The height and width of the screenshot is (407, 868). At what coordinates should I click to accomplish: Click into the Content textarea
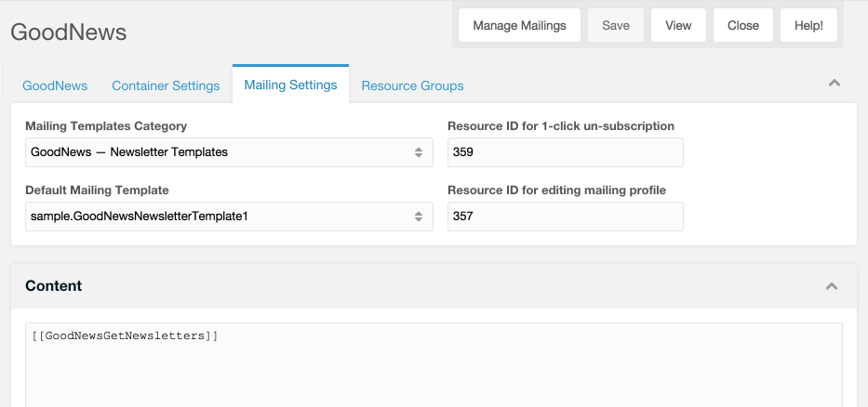coord(434,365)
